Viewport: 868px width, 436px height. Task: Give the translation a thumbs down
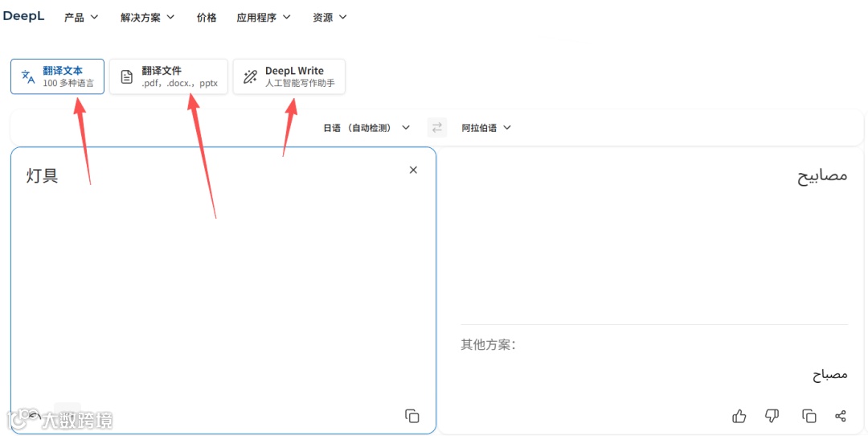click(772, 416)
